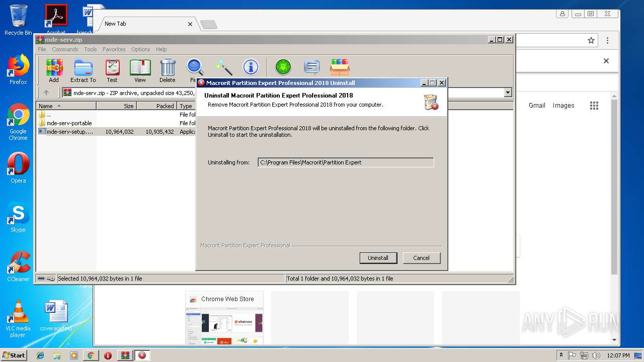Click the Windows Start button
The image size is (644, 362).
(14, 355)
